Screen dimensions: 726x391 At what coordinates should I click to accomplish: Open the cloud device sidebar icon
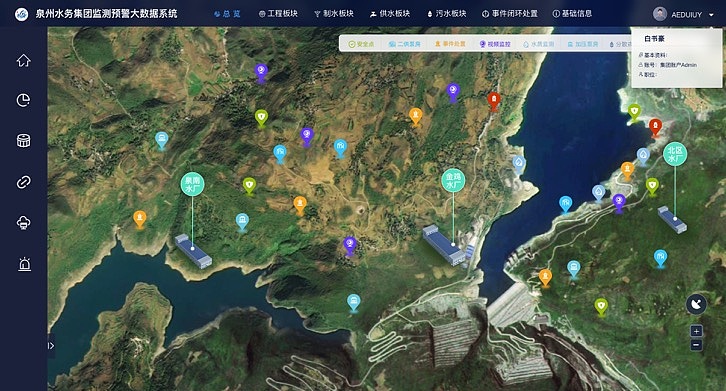click(24, 222)
